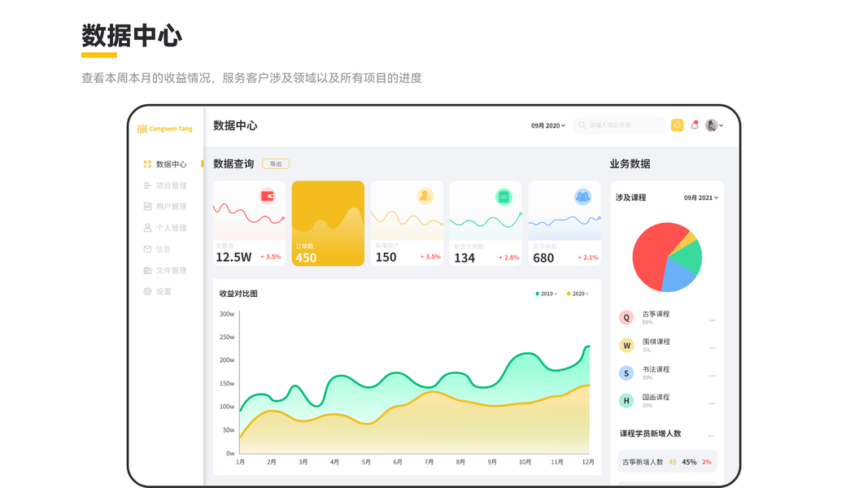Click the 数据中心 grid icon in sidebar
This screenshot has height=488, width=868.
[x=147, y=164]
